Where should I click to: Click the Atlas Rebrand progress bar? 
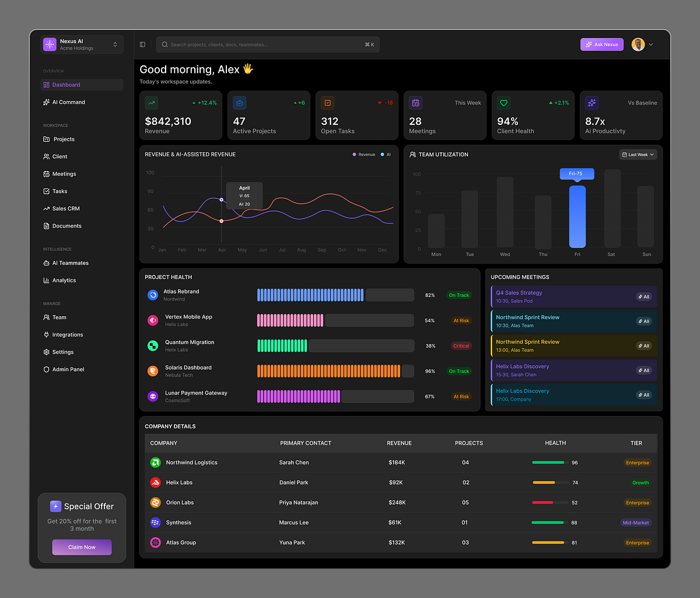pos(335,295)
